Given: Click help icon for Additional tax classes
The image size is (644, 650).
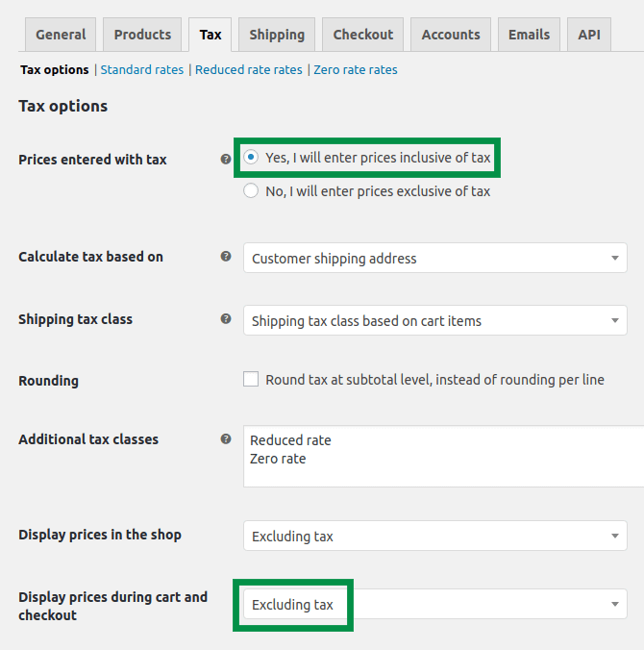Looking at the screenshot, I should [226, 439].
